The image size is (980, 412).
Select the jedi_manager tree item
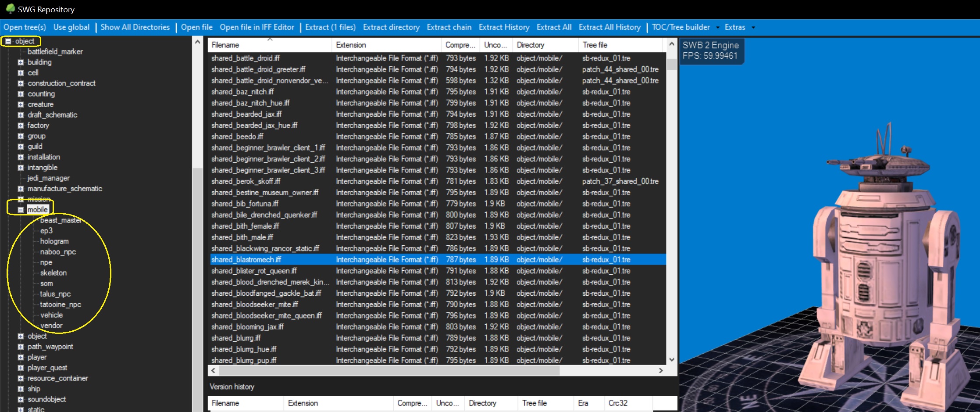tap(49, 178)
